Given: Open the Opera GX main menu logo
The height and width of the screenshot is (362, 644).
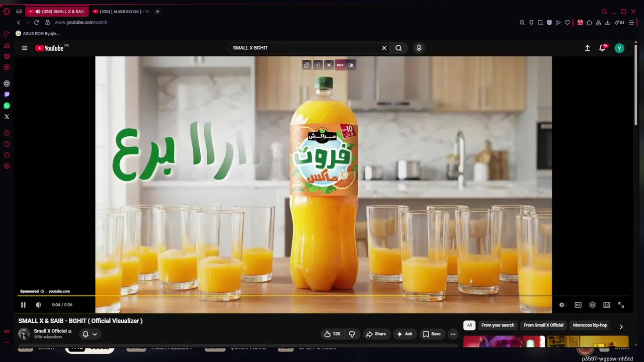Looking at the screenshot, I should (x=7, y=11).
